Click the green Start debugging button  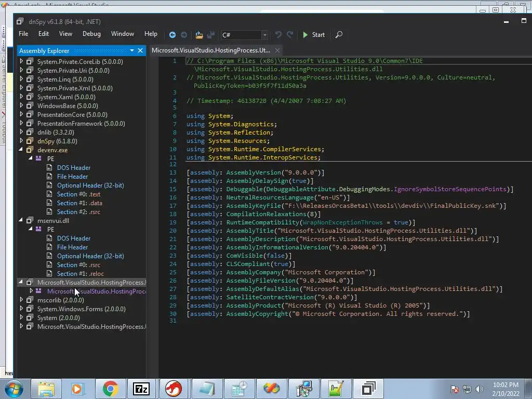(313, 35)
